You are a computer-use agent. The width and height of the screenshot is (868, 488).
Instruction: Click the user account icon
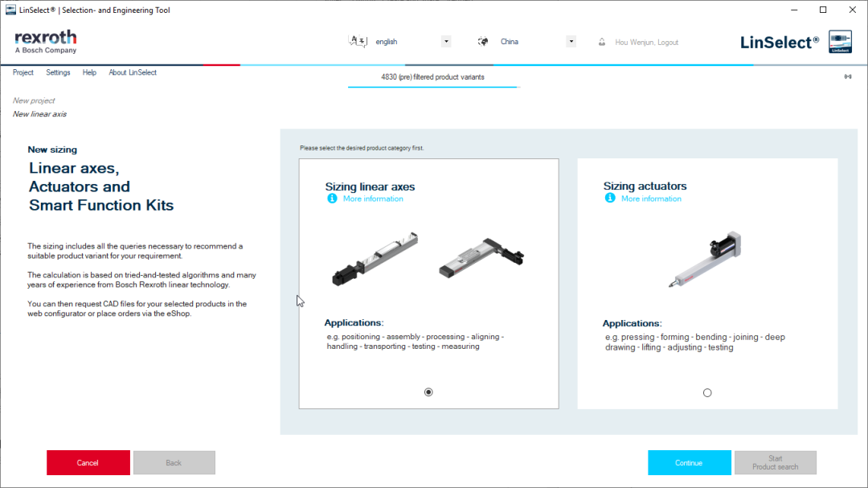(x=602, y=42)
